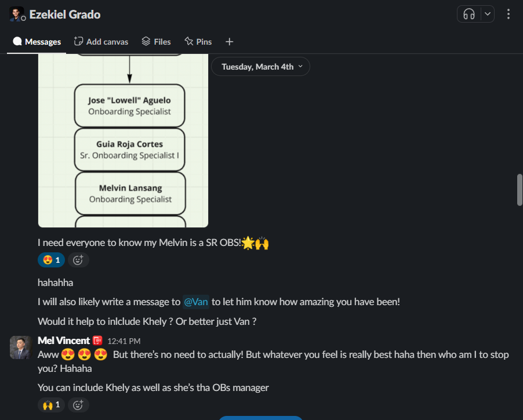Image resolution: width=523 pixels, height=420 pixels.
Task: Open the Pins tab
Action: (198, 42)
